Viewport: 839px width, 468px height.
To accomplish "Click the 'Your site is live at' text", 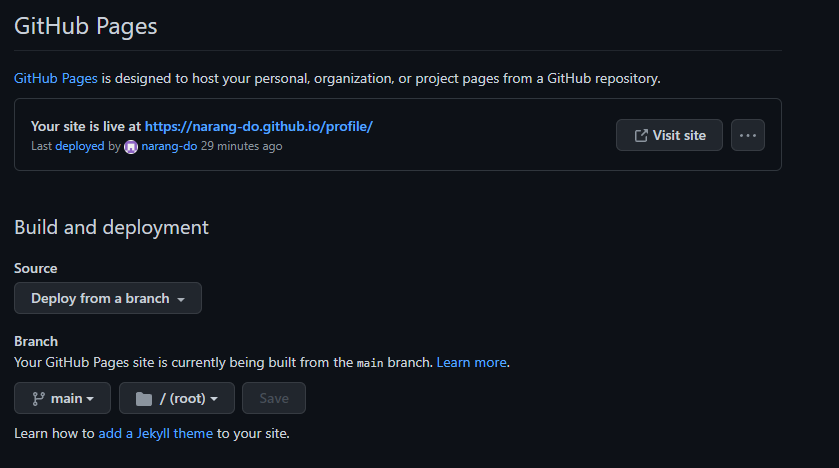I will (x=86, y=126).
